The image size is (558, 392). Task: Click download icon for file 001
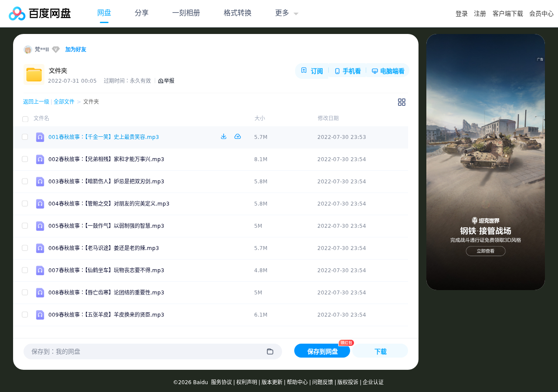tap(224, 136)
